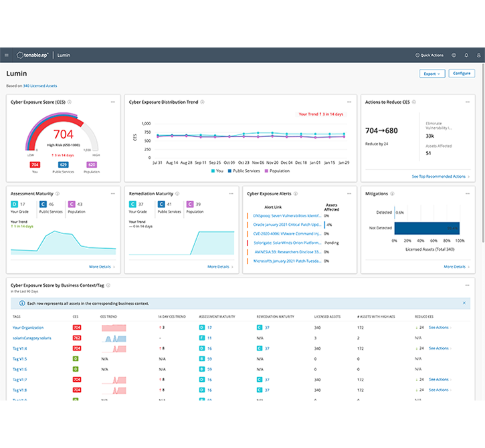Show info for Cyber Exposure Score (CES)
The image size is (485, 448).
(x=70, y=102)
